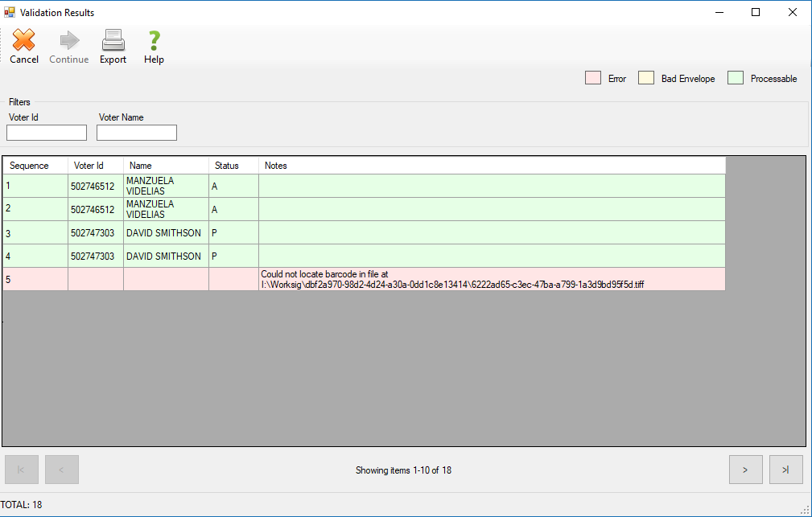The image size is (812, 517).
Task: Minimize the Validation Results window
Action: click(x=719, y=12)
